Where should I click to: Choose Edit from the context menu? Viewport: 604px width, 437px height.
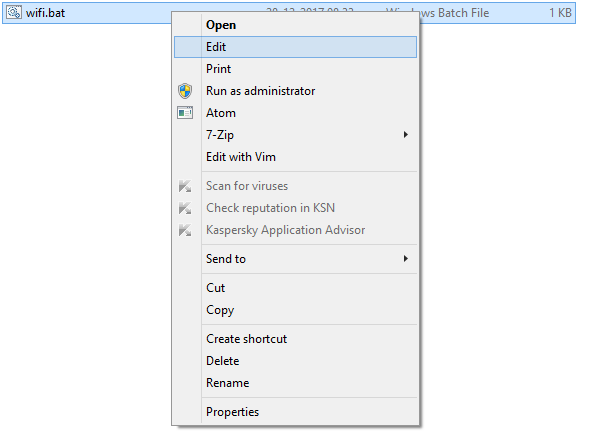295,47
